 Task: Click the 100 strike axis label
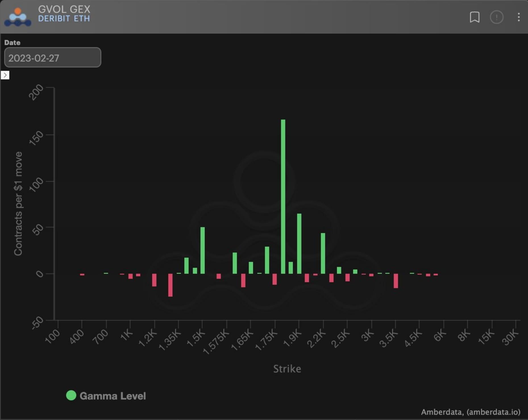click(53, 337)
